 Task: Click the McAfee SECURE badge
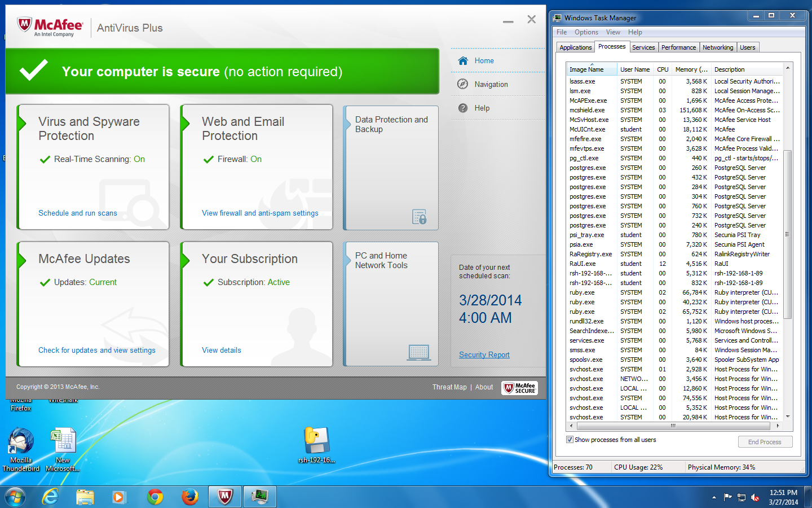point(519,388)
